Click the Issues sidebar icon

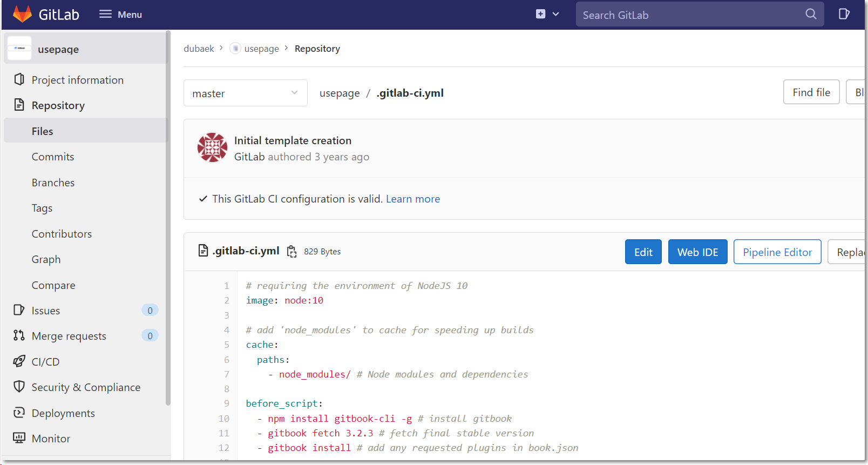click(x=19, y=310)
